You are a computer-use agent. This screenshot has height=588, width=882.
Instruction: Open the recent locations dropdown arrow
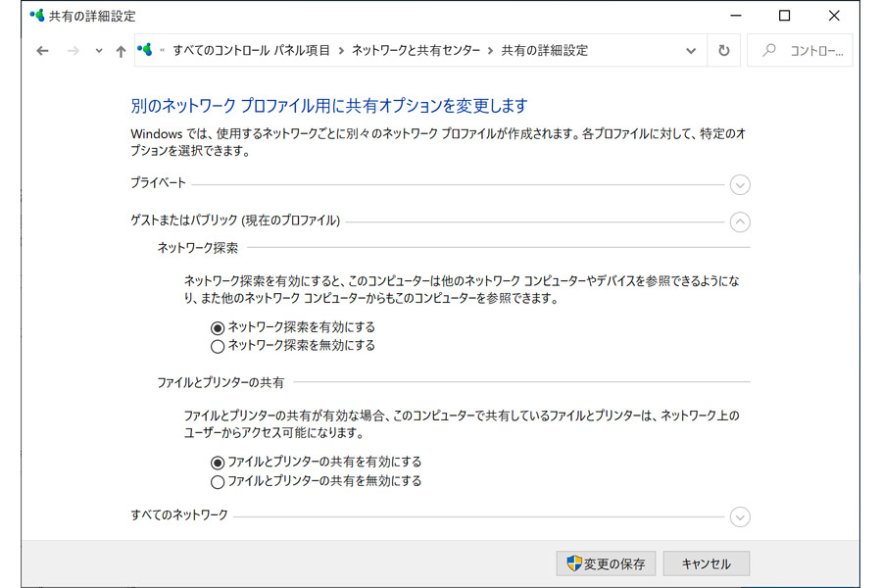click(99, 51)
